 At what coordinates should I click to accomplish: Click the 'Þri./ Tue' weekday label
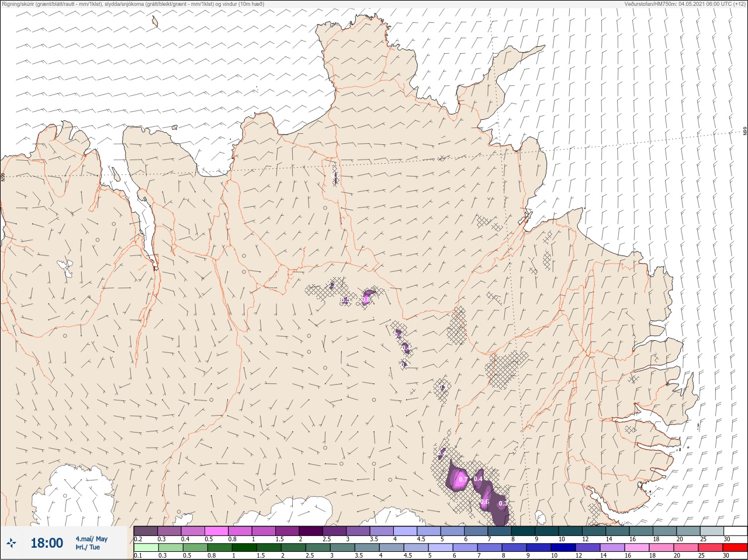(x=88, y=547)
